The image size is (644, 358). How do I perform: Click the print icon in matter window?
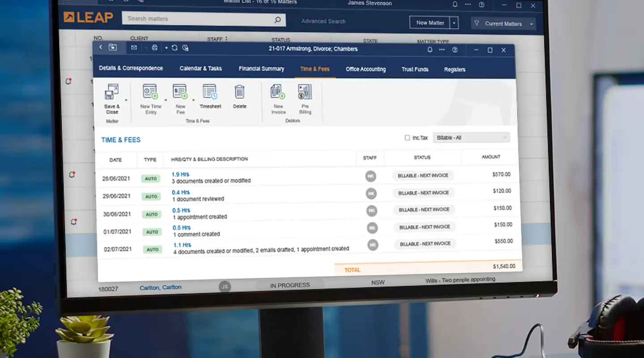155,48
